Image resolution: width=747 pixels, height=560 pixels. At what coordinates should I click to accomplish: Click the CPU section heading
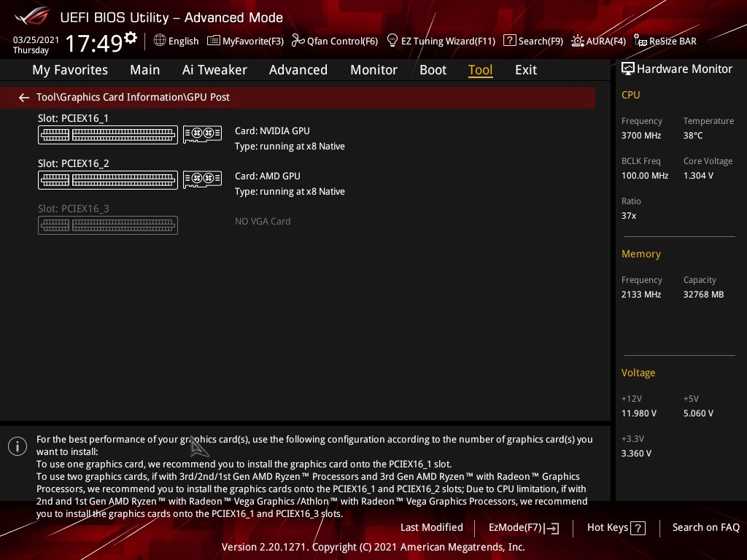pyautogui.click(x=631, y=95)
